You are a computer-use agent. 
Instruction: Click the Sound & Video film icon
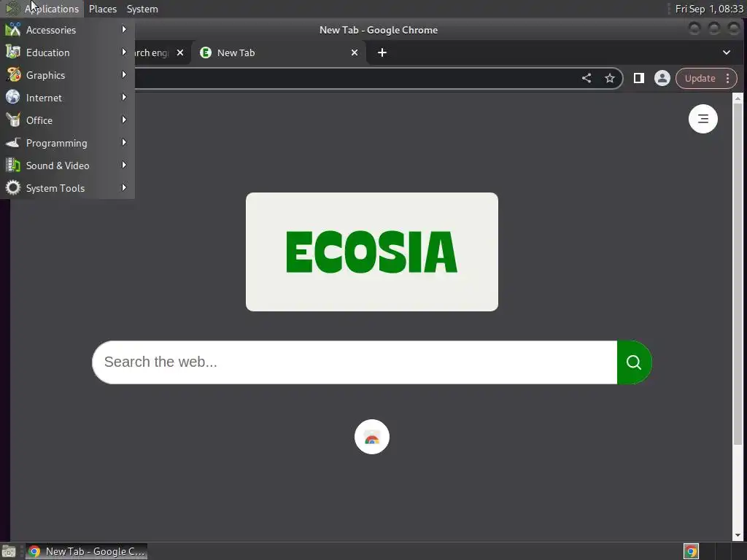[x=13, y=166]
